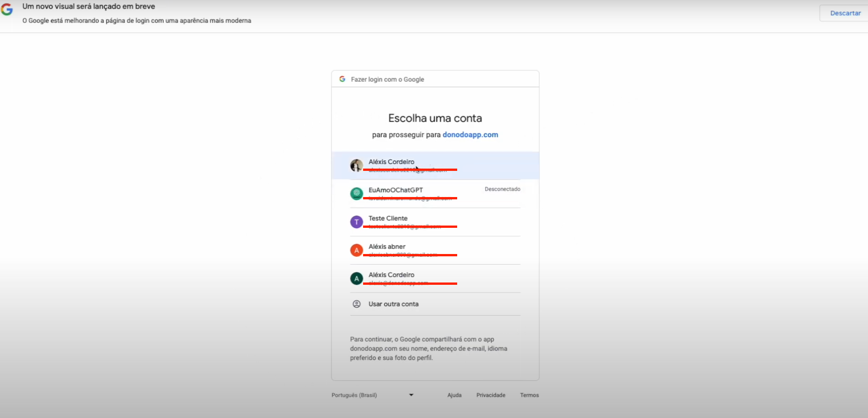
Task: Dismiss the banner with the Descartar button
Action: point(845,13)
